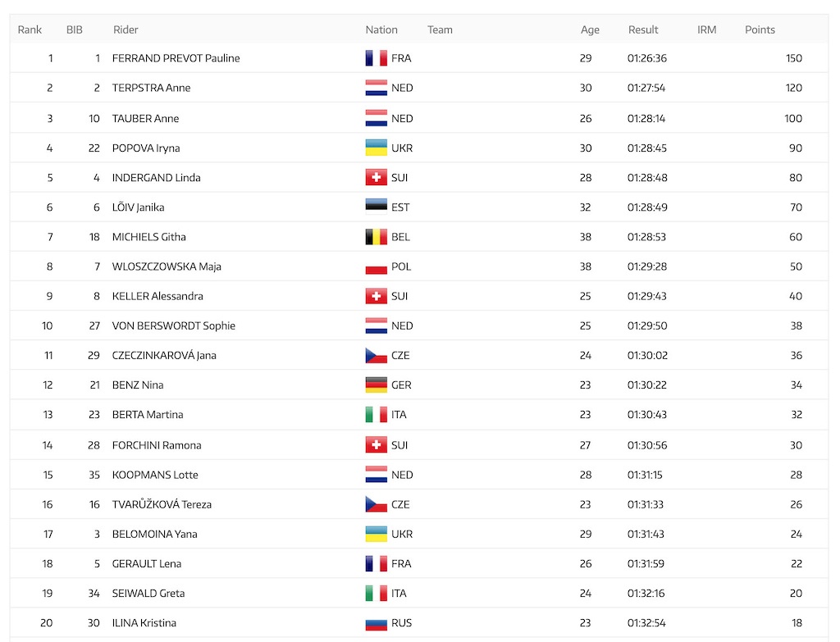This screenshot has height=642, width=840.
Task: Click the French flag beside FERRAND PREVOT Pauline
Action: click(x=376, y=58)
